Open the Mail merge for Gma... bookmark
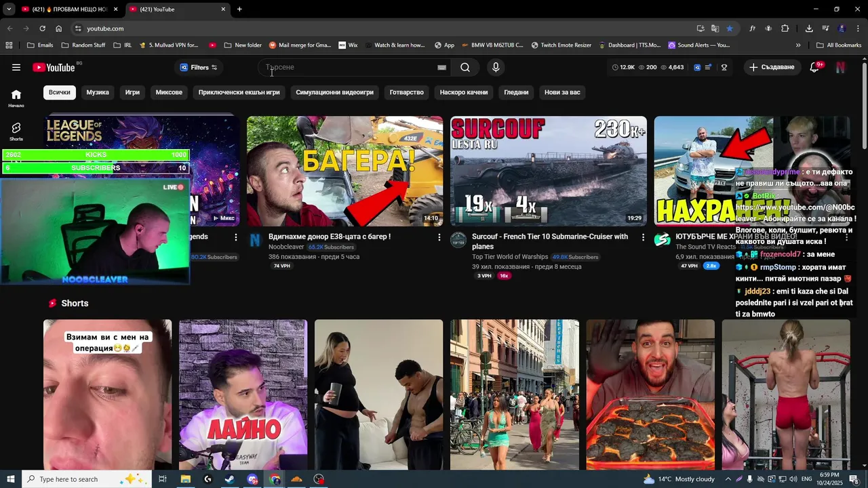Image resolution: width=868 pixels, height=488 pixels. pyautogui.click(x=300, y=45)
